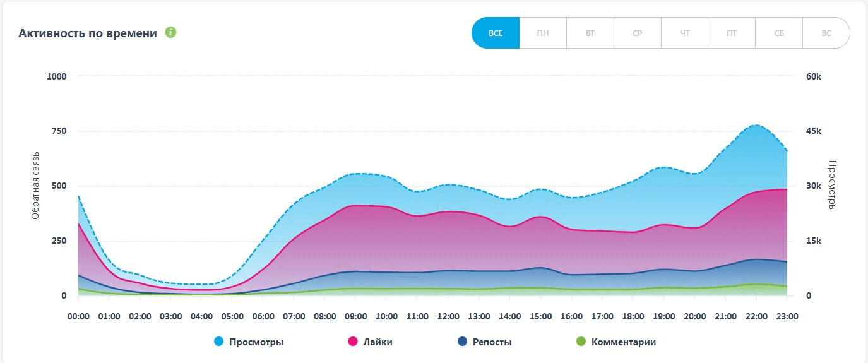Toggle the Лайки series label
Image resolution: width=868 pixels, height=363 pixels.
(x=378, y=342)
